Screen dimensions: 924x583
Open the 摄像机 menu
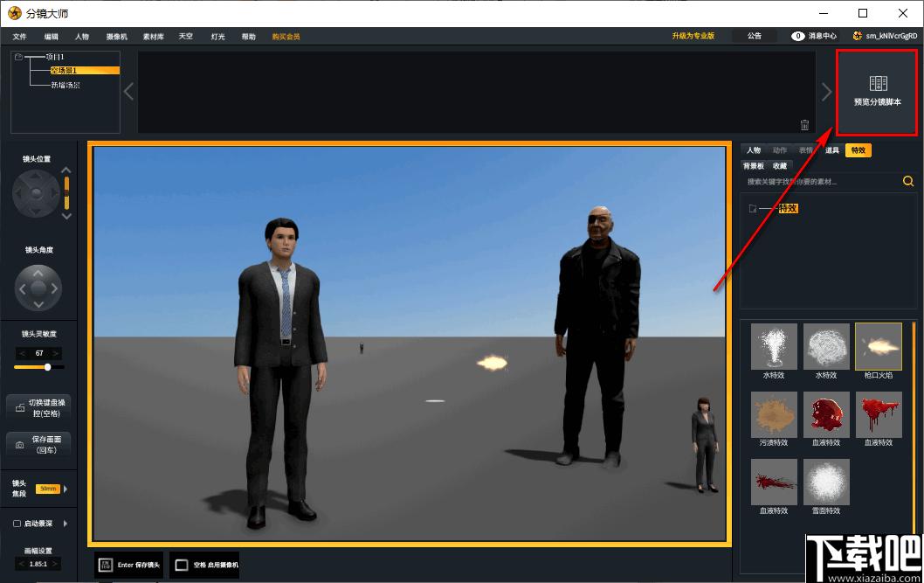pyautogui.click(x=117, y=37)
